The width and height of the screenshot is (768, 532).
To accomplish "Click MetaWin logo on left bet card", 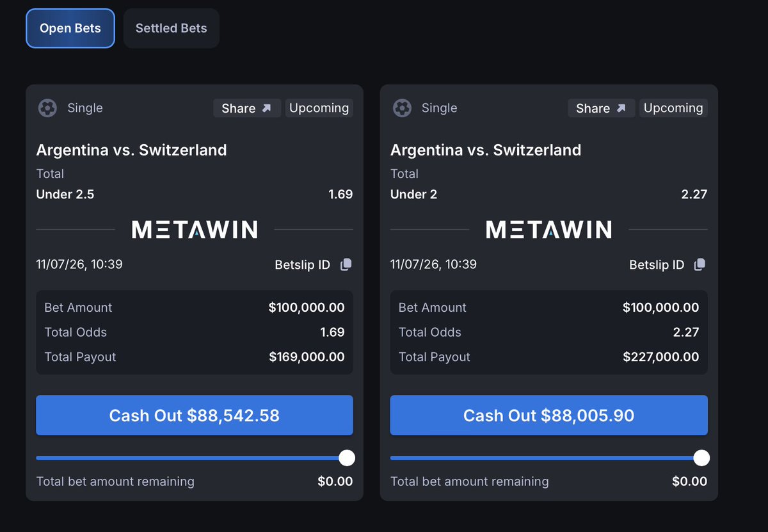I will click(x=195, y=229).
